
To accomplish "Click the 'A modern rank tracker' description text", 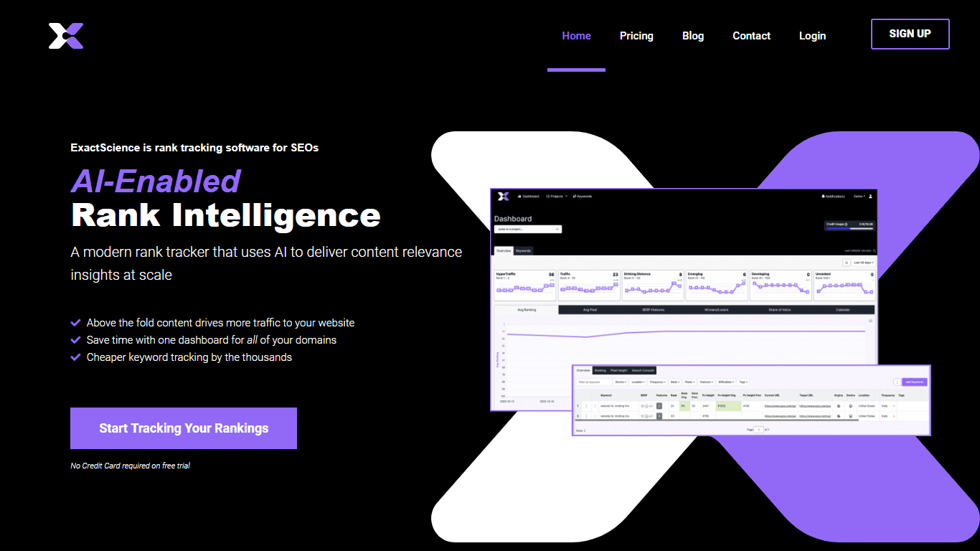I will pyautogui.click(x=266, y=263).
